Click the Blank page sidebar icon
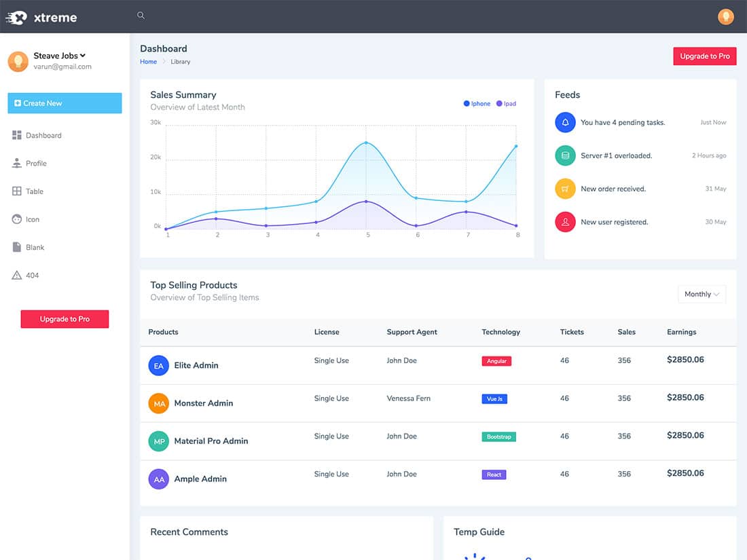The height and width of the screenshot is (560, 747). (x=17, y=247)
